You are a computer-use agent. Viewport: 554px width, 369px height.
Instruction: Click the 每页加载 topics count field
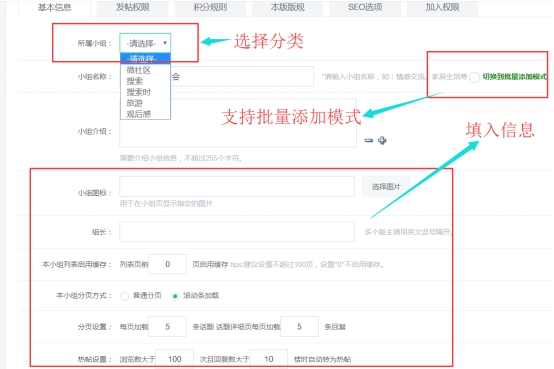point(167,327)
